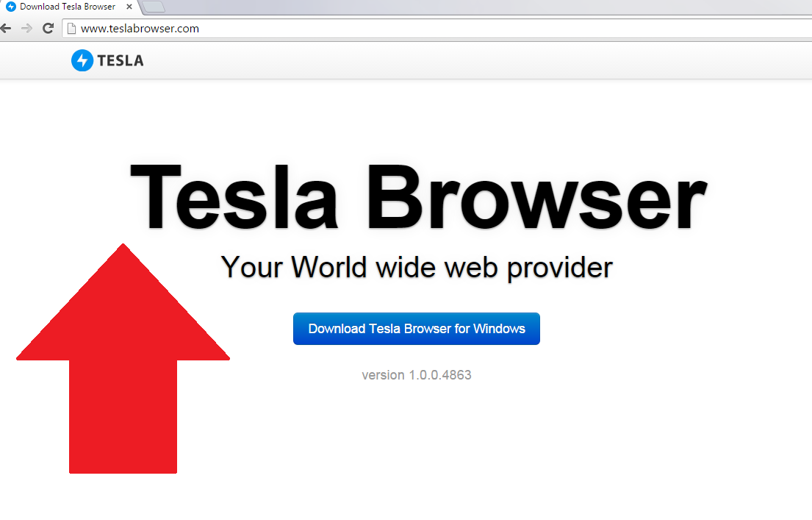Select the Download Tesla Browser tab
The height and width of the screenshot is (520, 812).
coord(69,7)
